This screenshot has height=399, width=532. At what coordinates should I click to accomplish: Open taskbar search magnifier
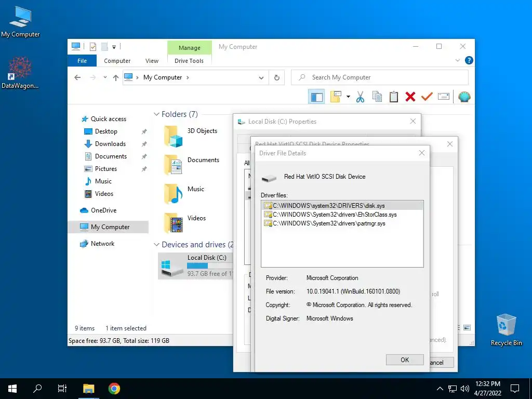(37, 389)
